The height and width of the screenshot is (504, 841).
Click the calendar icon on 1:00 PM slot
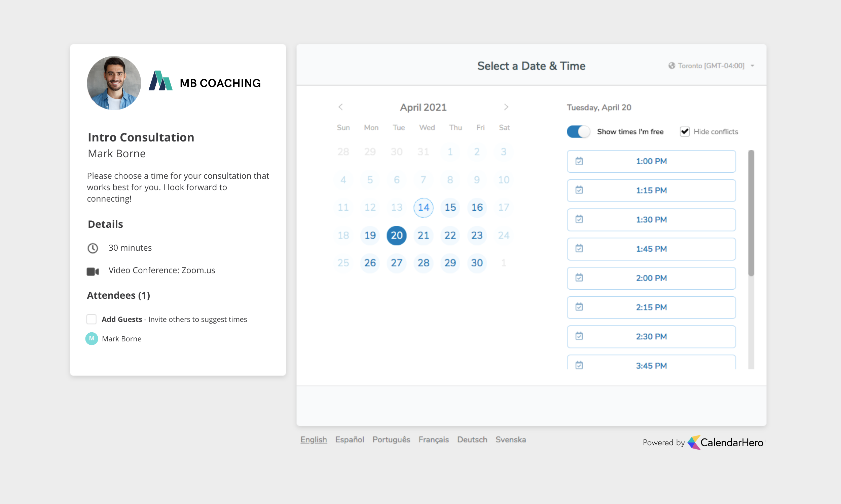tap(579, 161)
